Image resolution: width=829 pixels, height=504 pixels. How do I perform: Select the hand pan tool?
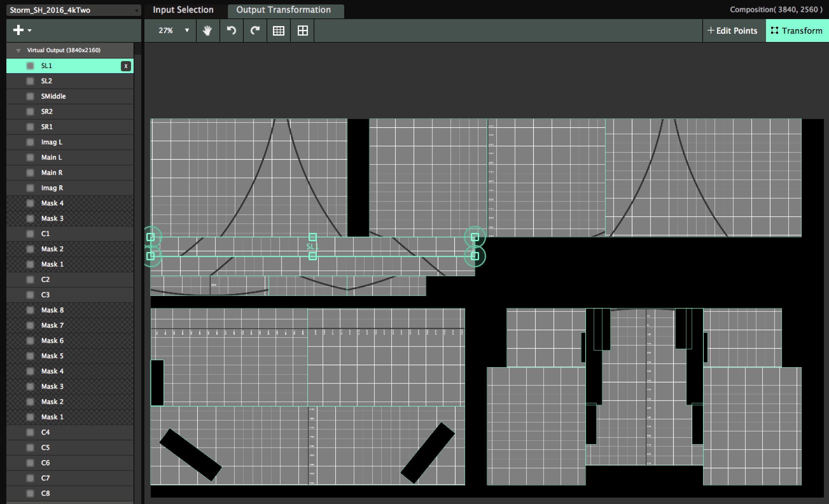[x=207, y=31]
